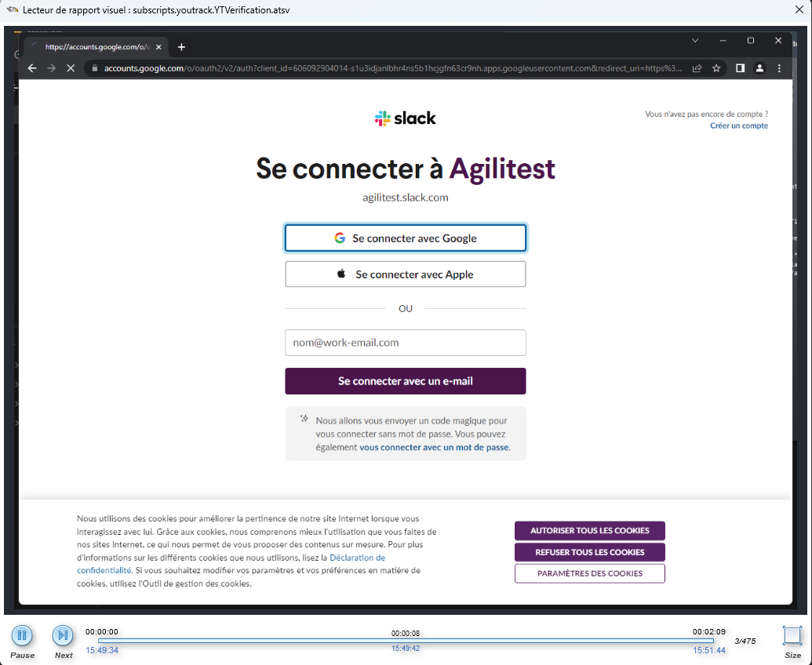The width and height of the screenshot is (812, 665).
Task: Advance to the Next report step
Action: pyautogui.click(x=63, y=635)
